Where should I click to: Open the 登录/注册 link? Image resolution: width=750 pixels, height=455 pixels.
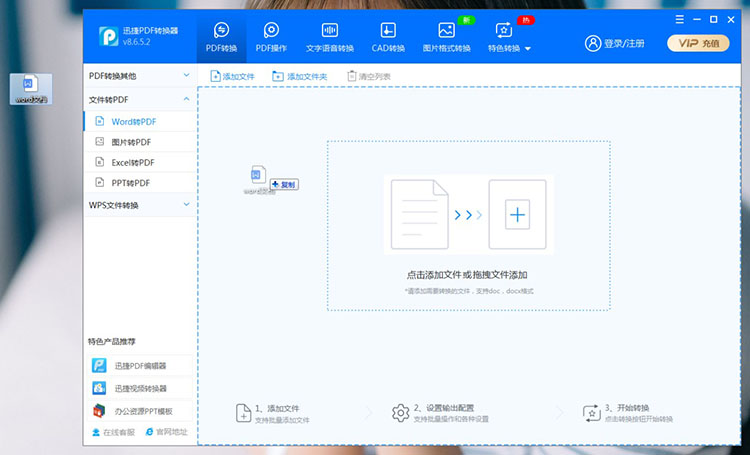(x=624, y=44)
